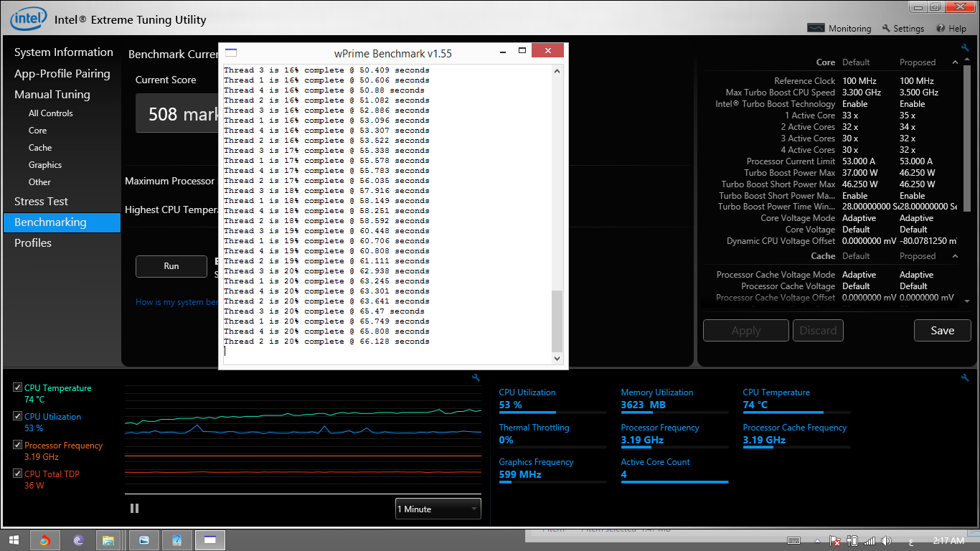Click Dynamic CPU Voltage Offset proposed value
Image resolution: width=980 pixels, height=551 pixels.
(928, 241)
